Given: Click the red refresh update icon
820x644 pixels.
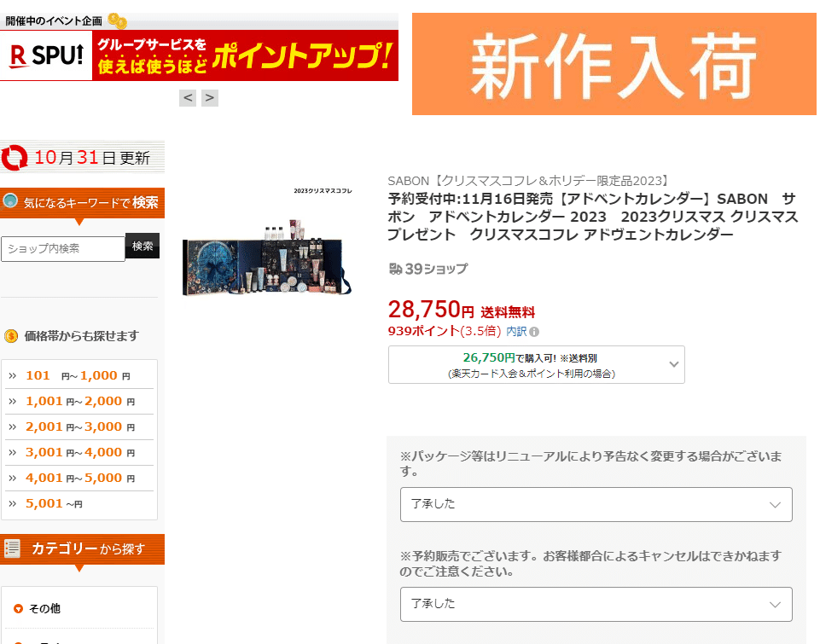Looking at the screenshot, I should pos(15,157).
